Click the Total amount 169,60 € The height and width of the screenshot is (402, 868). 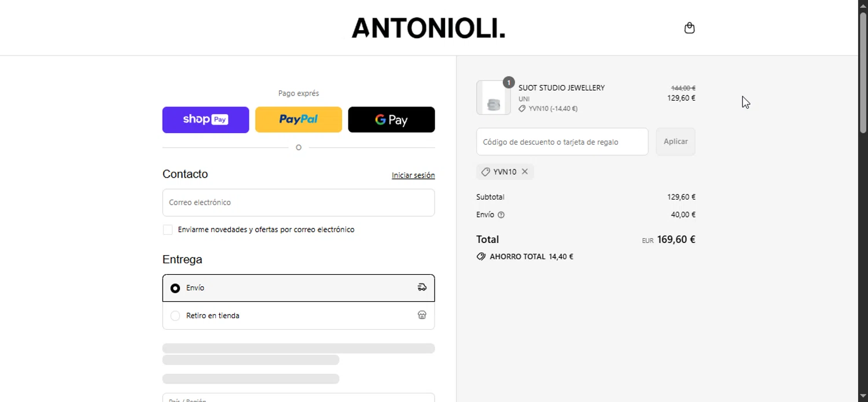pyautogui.click(x=676, y=239)
